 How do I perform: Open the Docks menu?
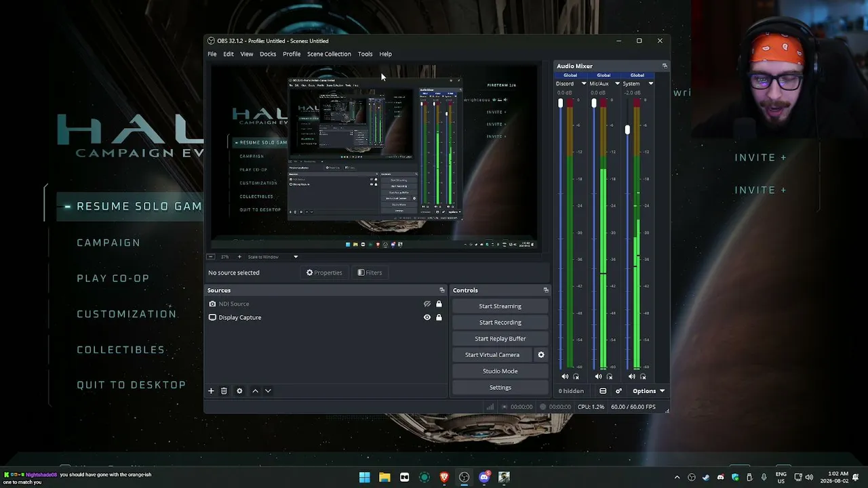[x=268, y=54]
